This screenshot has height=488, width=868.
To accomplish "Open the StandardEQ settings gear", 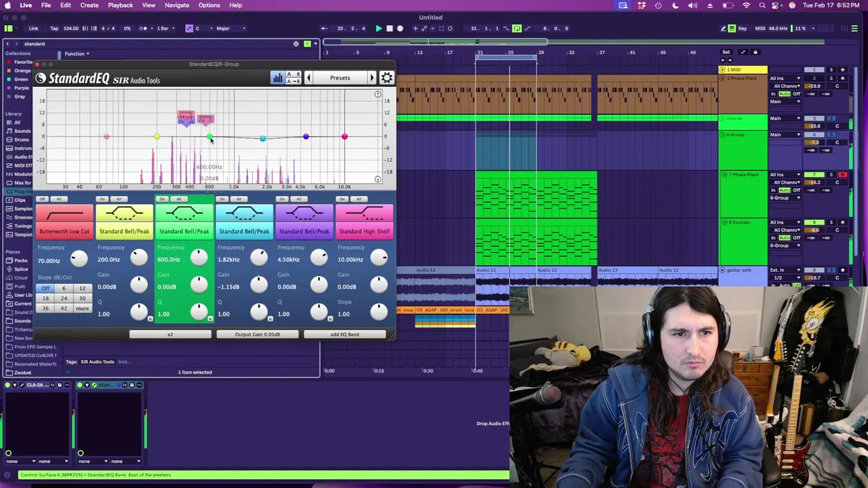I will tap(387, 78).
